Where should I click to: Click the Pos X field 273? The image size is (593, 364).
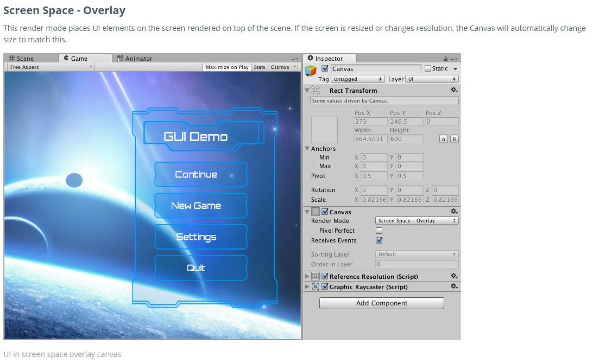[370, 122]
